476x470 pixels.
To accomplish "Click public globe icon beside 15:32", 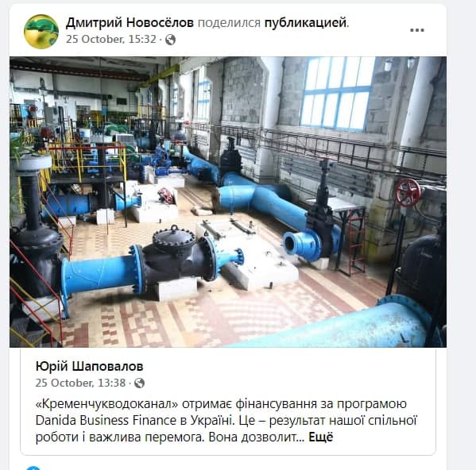I will (x=170, y=40).
